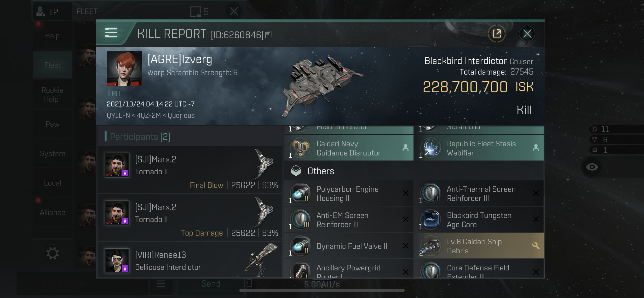Click the Caldari Navy Guidance Disruptor icon
The image size is (644, 298).
click(300, 148)
